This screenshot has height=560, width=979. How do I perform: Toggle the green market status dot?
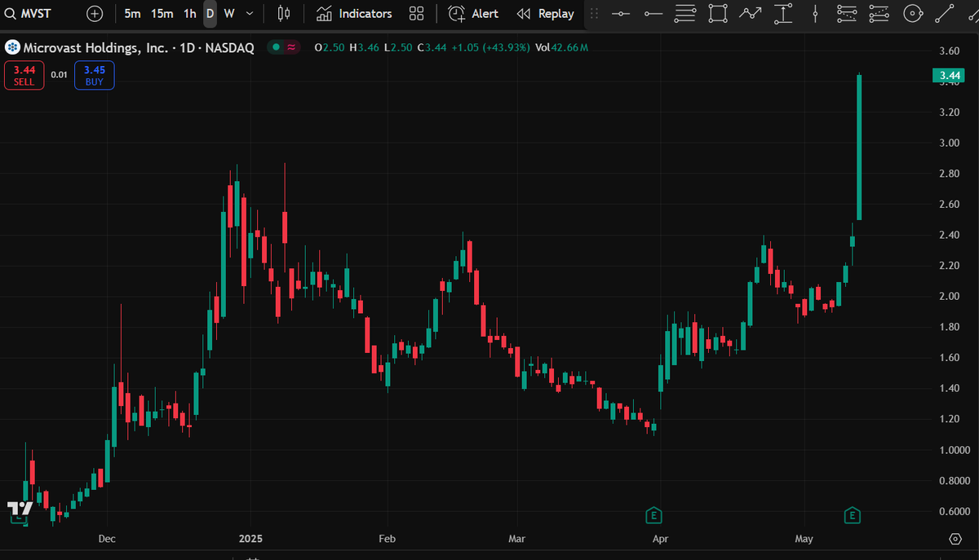(x=276, y=47)
